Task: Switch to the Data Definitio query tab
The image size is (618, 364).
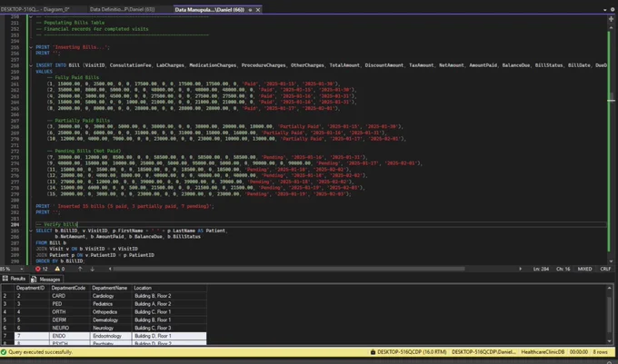Action: point(122,9)
